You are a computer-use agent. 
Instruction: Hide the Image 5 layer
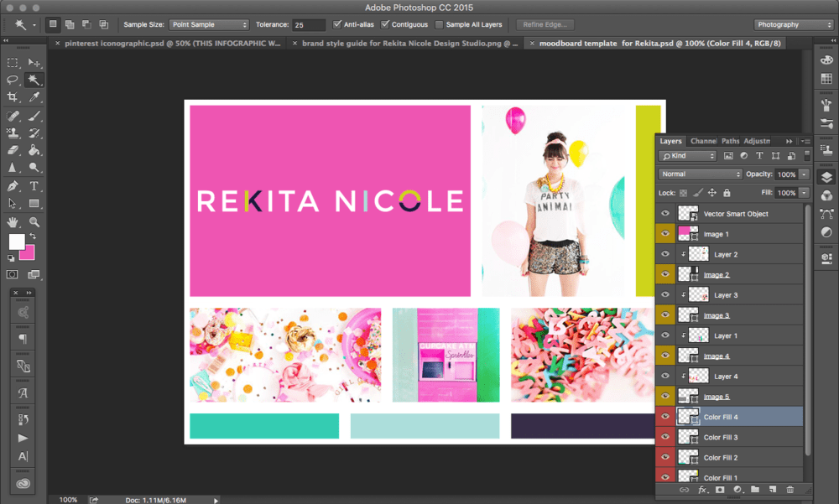tap(665, 396)
